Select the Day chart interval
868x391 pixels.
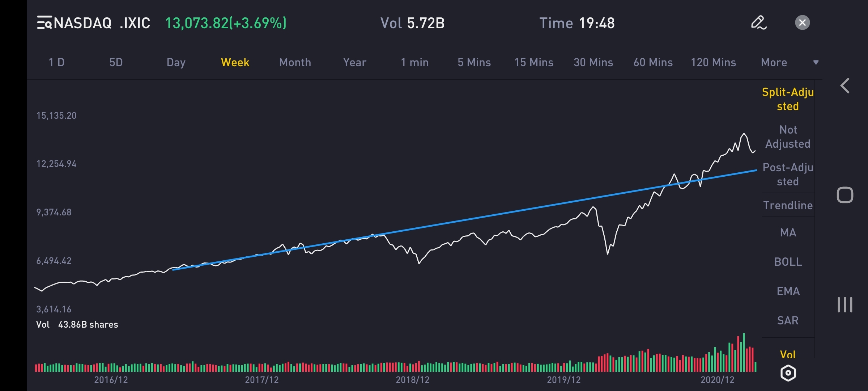[x=176, y=62]
